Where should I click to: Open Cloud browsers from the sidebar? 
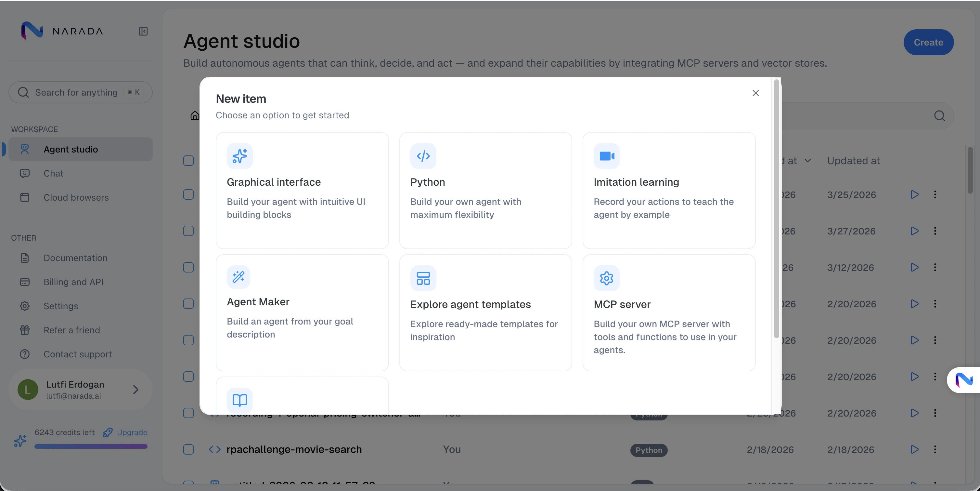pos(75,197)
